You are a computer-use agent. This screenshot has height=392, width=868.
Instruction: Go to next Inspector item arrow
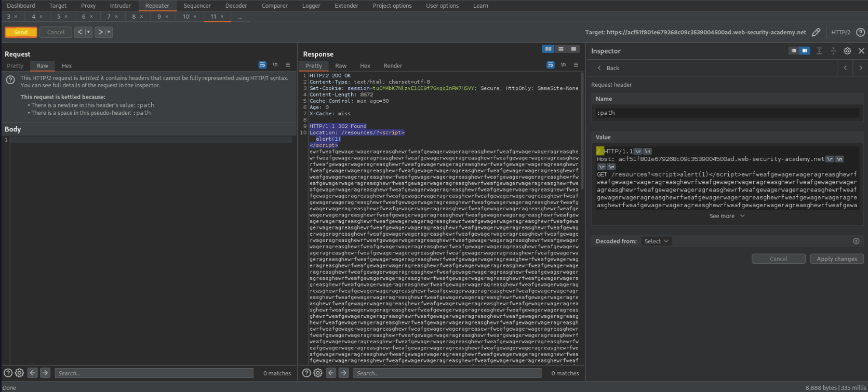pyautogui.click(x=860, y=68)
